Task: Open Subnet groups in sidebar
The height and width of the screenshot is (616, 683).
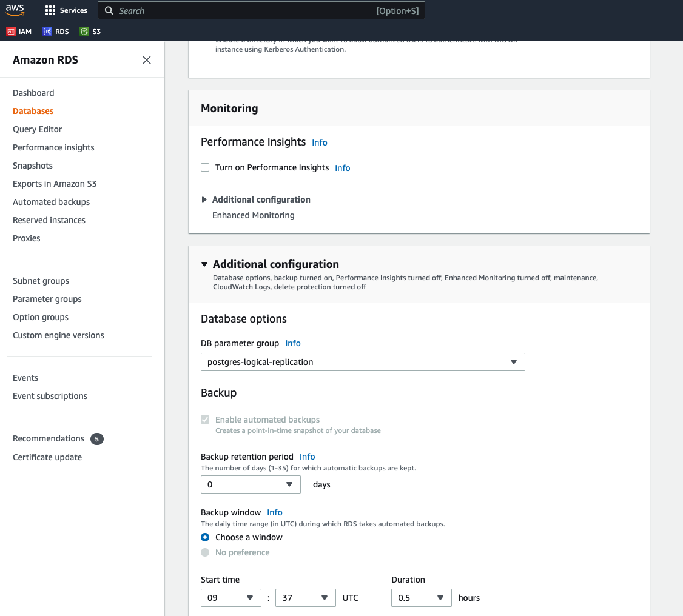Action: point(41,281)
